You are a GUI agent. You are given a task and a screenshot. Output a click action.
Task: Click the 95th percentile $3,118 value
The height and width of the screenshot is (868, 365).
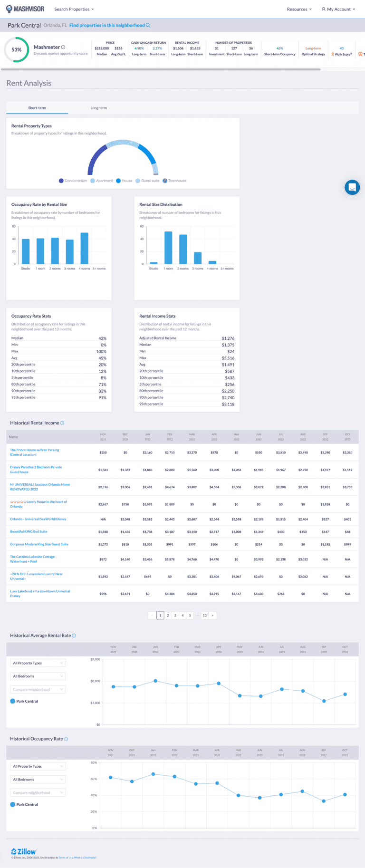click(x=228, y=405)
